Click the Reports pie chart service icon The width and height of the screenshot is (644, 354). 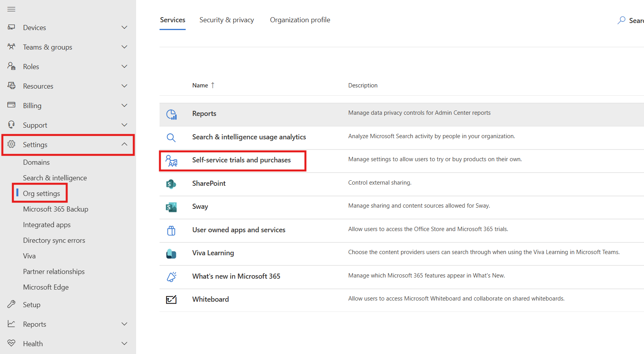pos(171,114)
